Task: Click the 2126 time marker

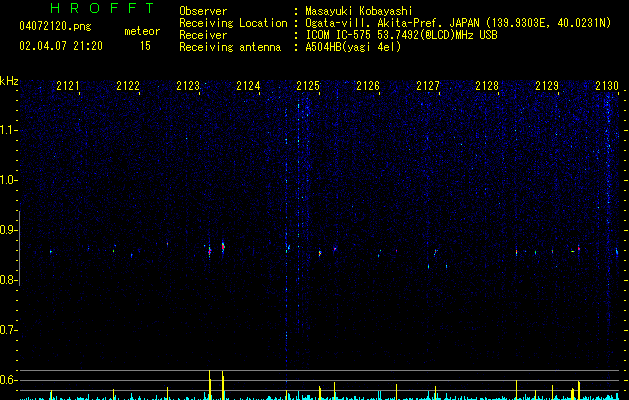Action: pos(368,85)
